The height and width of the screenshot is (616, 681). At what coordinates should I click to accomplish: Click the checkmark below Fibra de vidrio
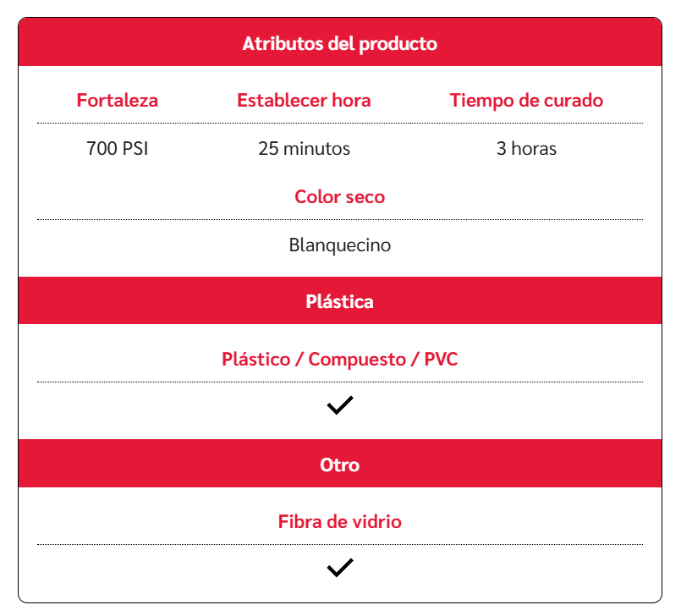click(339, 568)
